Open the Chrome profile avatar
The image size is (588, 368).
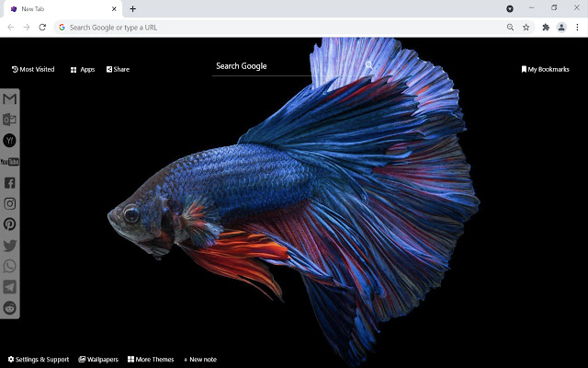561,27
